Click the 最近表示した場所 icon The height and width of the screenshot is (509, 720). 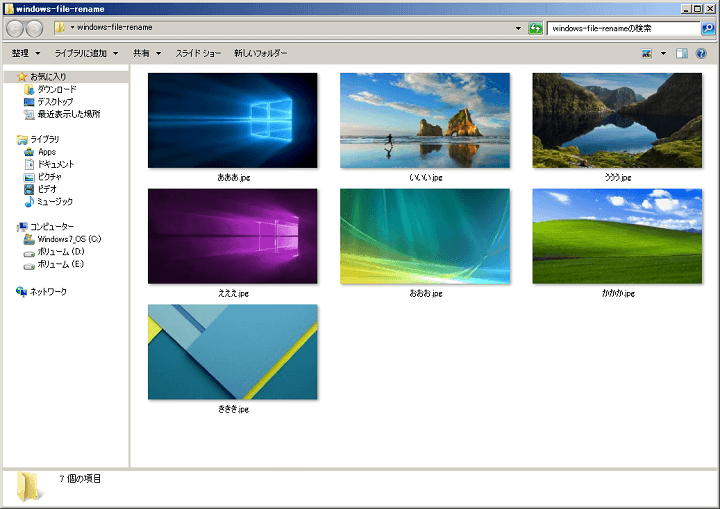click(x=29, y=114)
